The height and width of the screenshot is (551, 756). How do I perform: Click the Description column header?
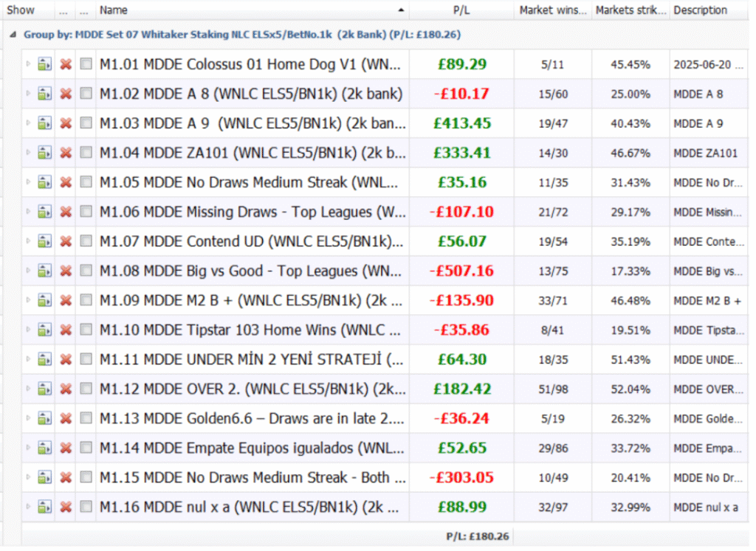700,10
